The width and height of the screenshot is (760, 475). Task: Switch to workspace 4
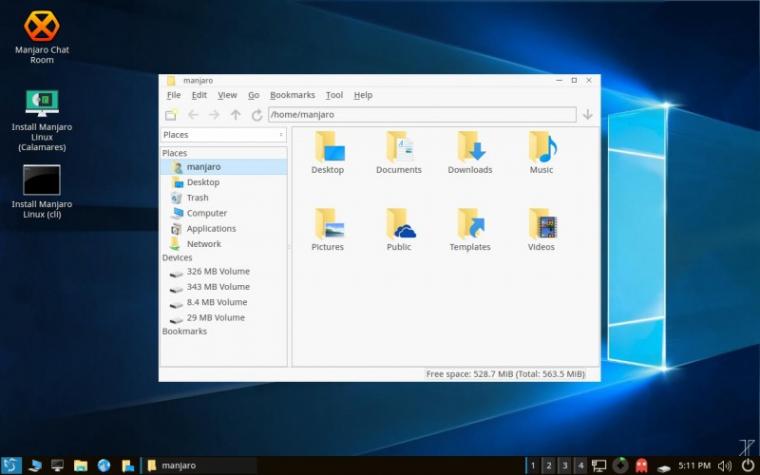(580, 466)
